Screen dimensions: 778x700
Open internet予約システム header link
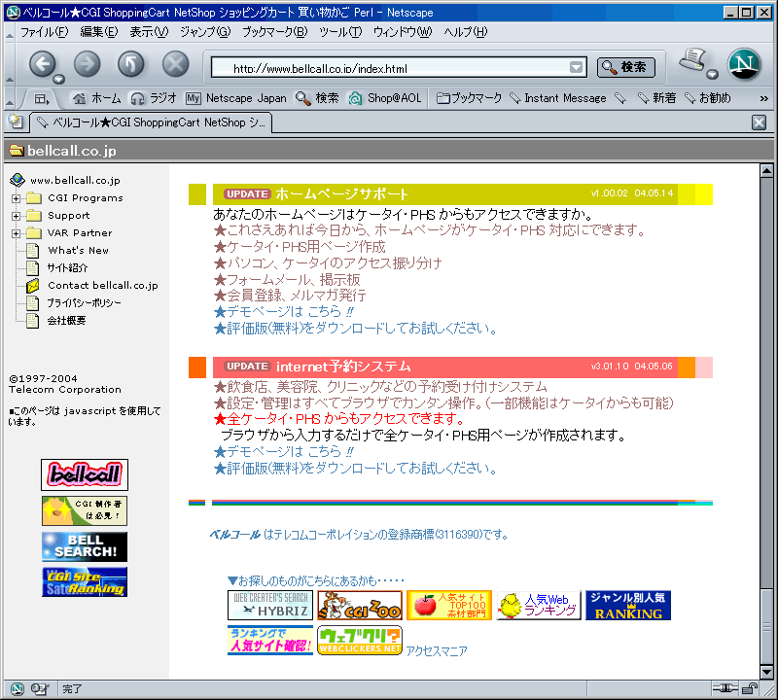tap(343, 367)
